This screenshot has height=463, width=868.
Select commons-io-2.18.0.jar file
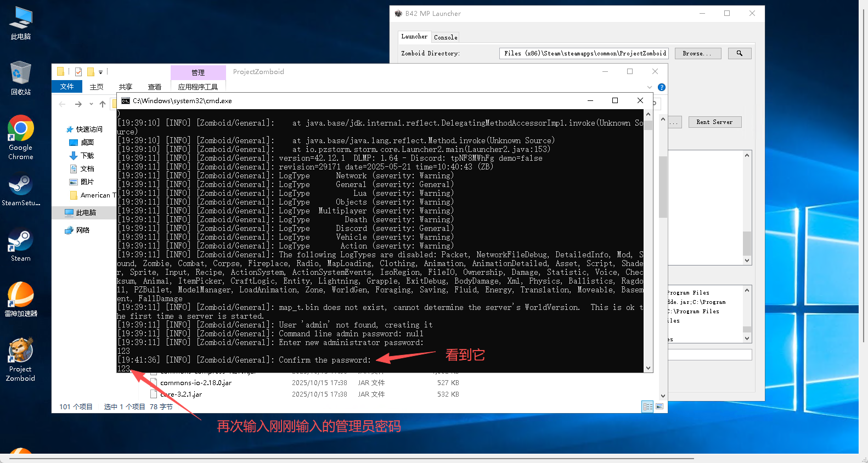[x=196, y=383]
